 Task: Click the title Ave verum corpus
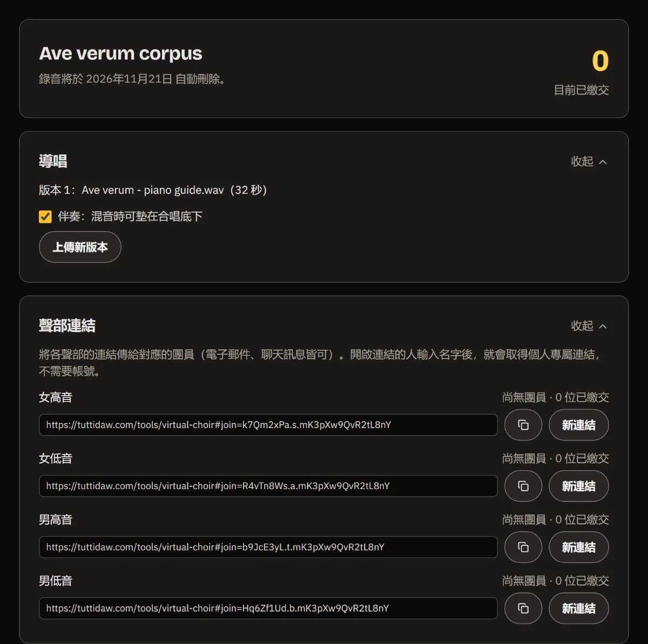(120, 53)
